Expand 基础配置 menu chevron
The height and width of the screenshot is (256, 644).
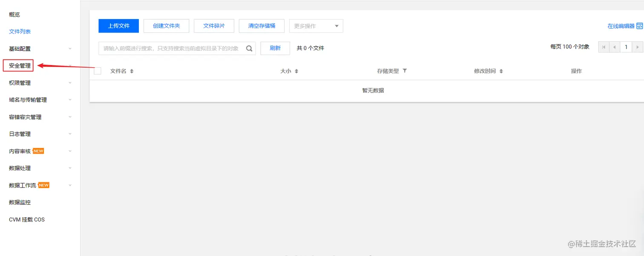pos(70,49)
